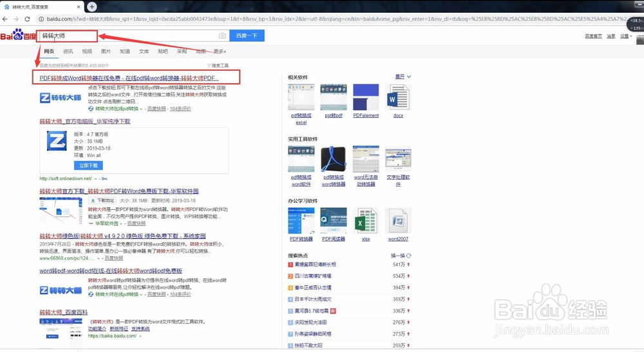Switch to the 资讯 tab
644x352 pixels.
[x=68, y=51]
